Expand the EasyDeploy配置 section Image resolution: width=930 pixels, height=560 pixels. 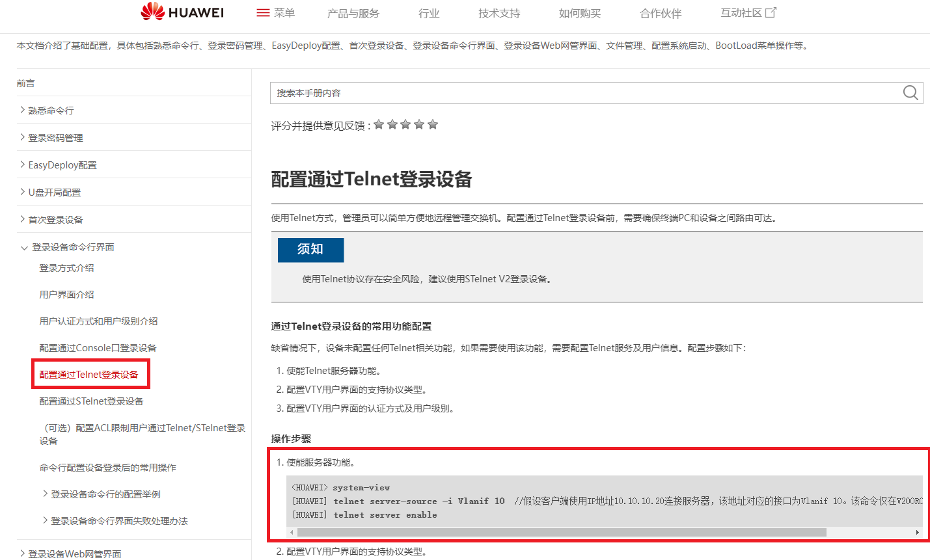click(58, 165)
